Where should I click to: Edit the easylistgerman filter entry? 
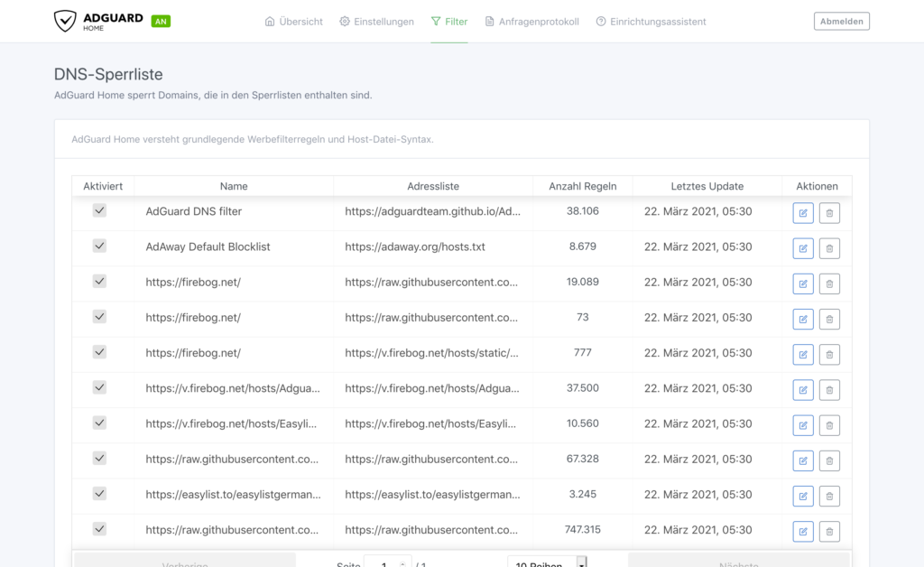(803, 496)
